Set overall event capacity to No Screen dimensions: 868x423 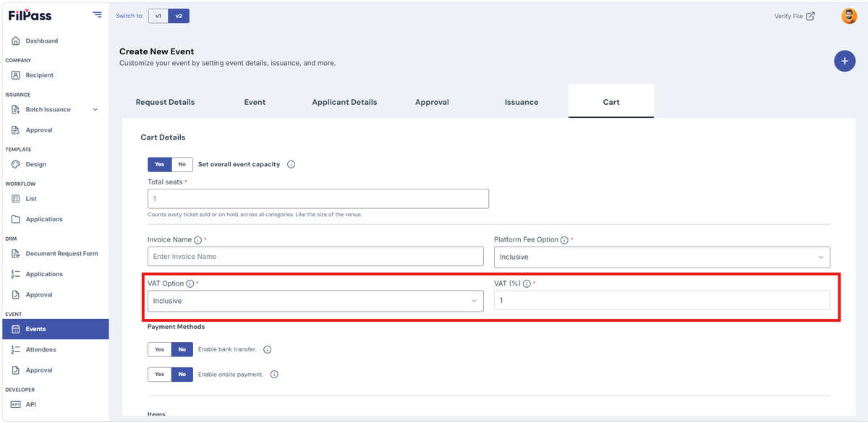tap(182, 164)
